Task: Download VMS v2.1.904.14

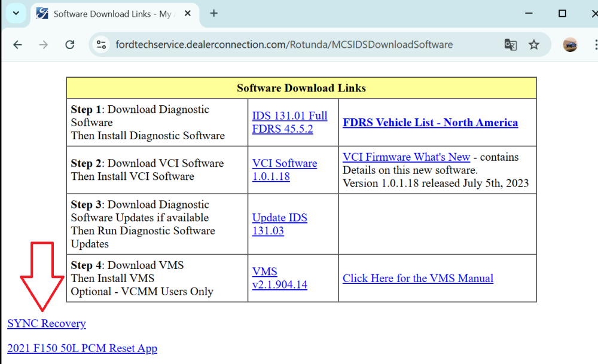Action: pos(279,278)
